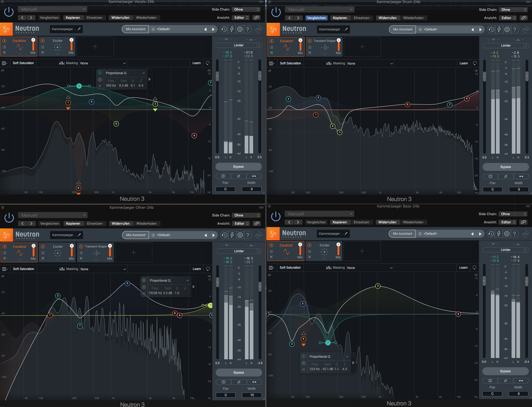Click Vergleichen button in Drum window
Viewport: 532px width, 407px height.
click(316, 18)
